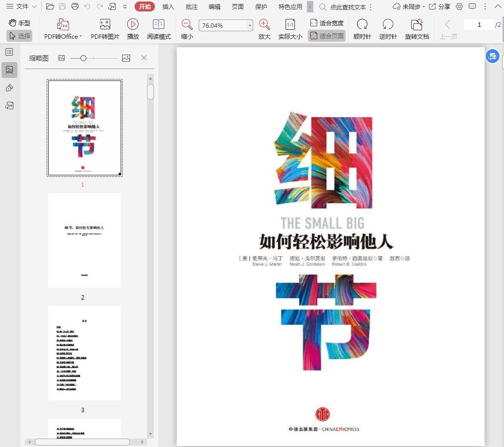Open the 特色应用 tab

click(x=290, y=6)
